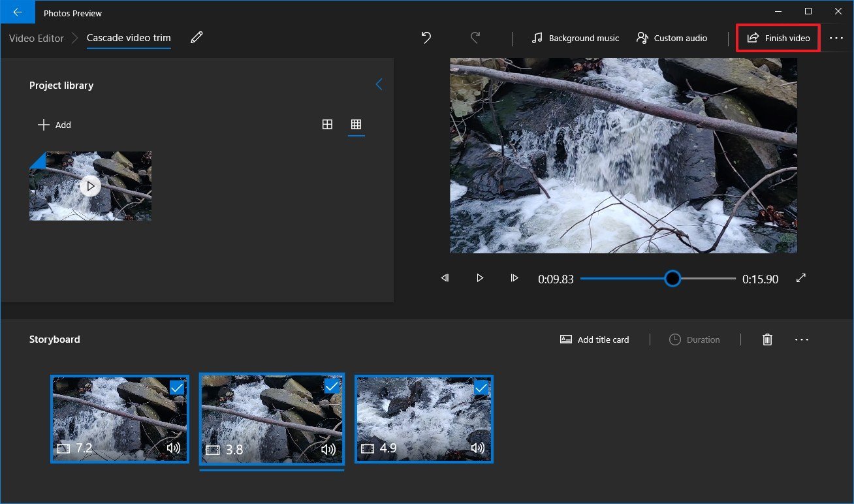Switch library to medium grid view
Viewport: 854px width, 504px height.
pos(328,125)
